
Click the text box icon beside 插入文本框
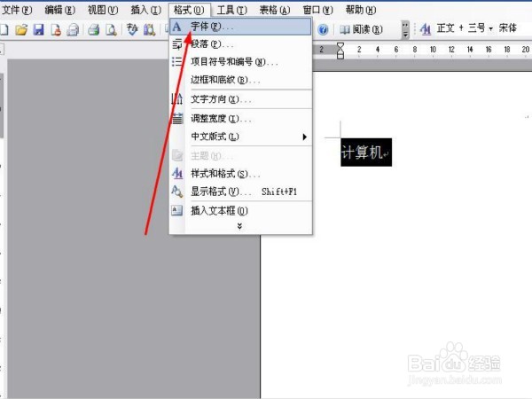(177, 210)
